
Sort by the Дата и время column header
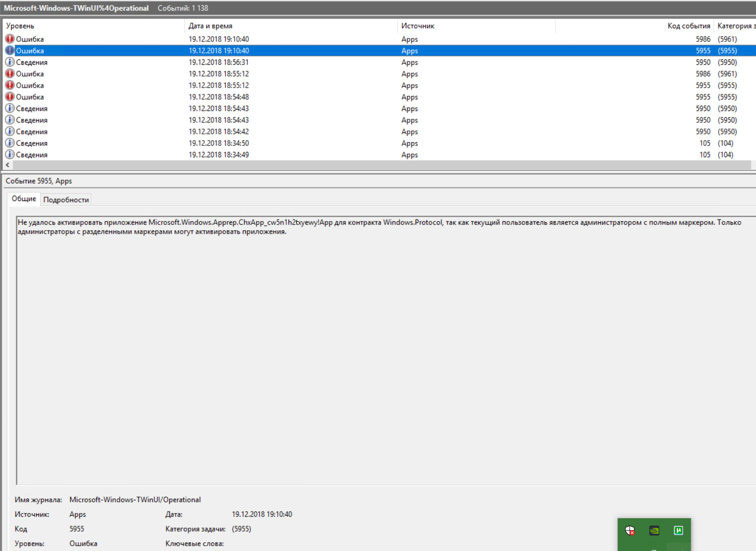(291, 26)
